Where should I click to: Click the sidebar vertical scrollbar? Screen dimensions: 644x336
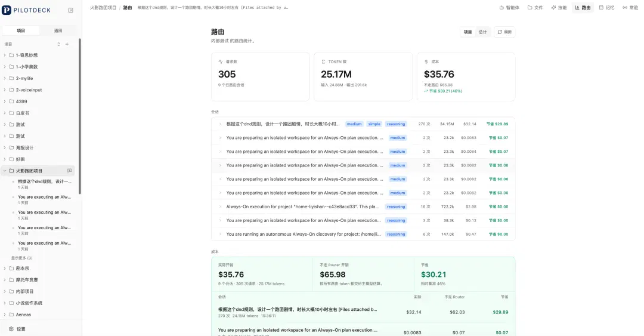[80, 116]
